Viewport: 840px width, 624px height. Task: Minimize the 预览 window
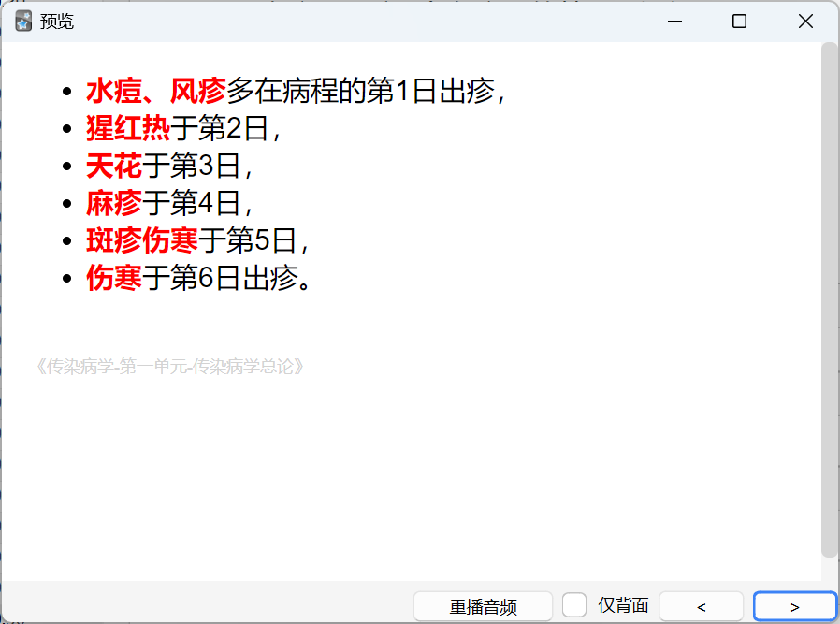[675, 22]
